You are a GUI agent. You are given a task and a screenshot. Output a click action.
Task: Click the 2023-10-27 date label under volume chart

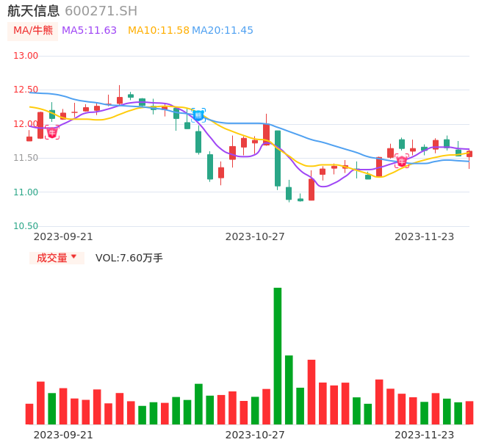tap(254, 435)
